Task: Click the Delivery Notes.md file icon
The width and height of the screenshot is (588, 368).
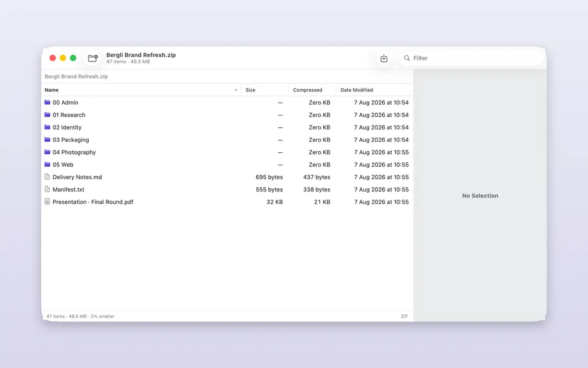Action: coord(47,176)
